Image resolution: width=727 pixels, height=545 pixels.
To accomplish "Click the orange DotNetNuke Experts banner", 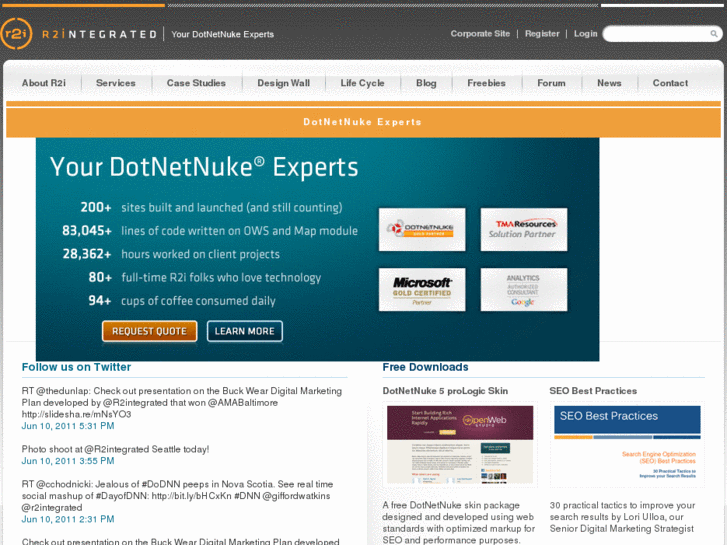I will 363,122.
